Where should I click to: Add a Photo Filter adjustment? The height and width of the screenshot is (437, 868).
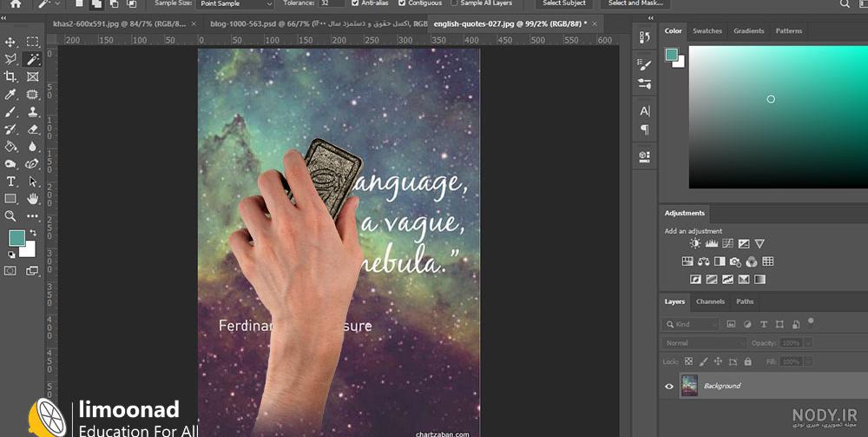coord(735,262)
